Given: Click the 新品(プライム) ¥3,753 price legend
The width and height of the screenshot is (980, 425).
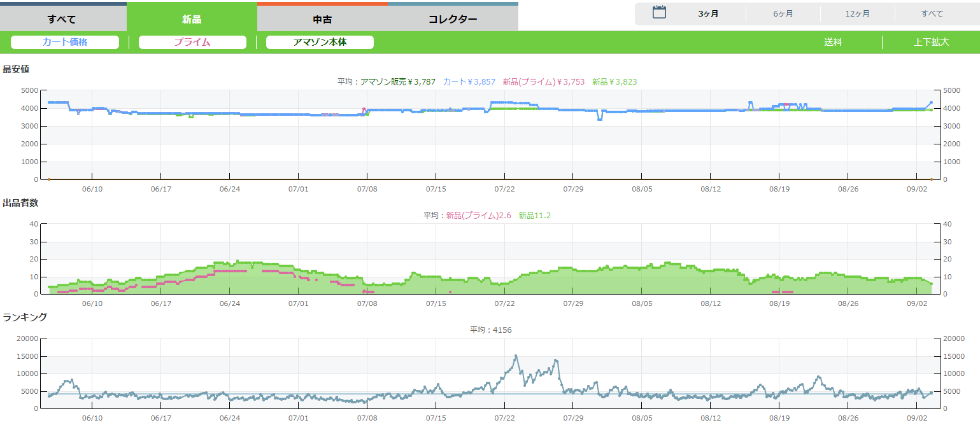Looking at the screenshot, I should (x=543, y=81).
